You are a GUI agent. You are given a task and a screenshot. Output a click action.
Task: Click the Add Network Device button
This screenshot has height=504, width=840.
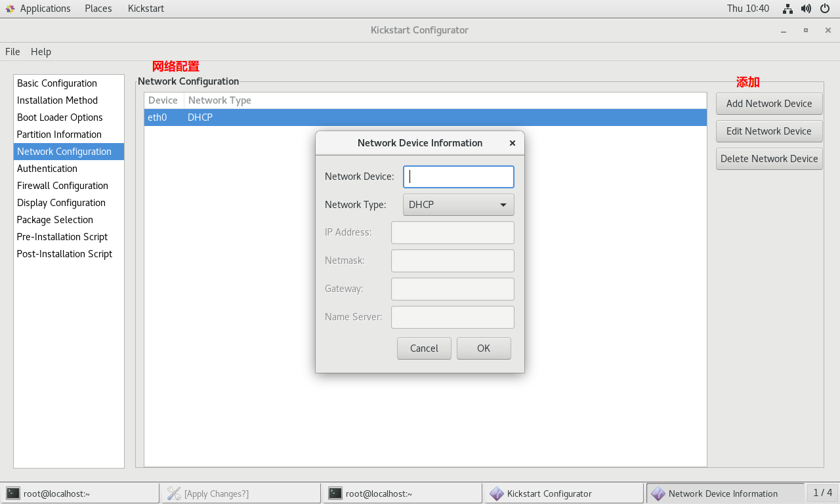coord(769,104)
